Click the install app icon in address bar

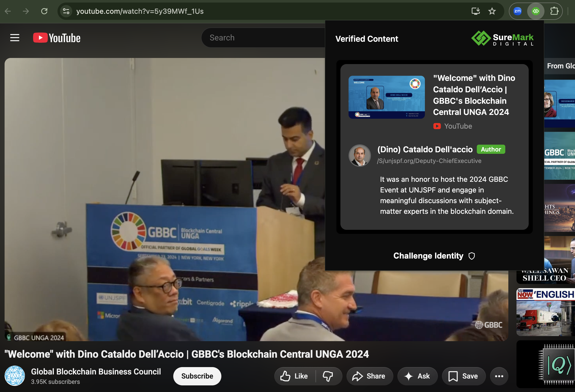pos(476,11)
